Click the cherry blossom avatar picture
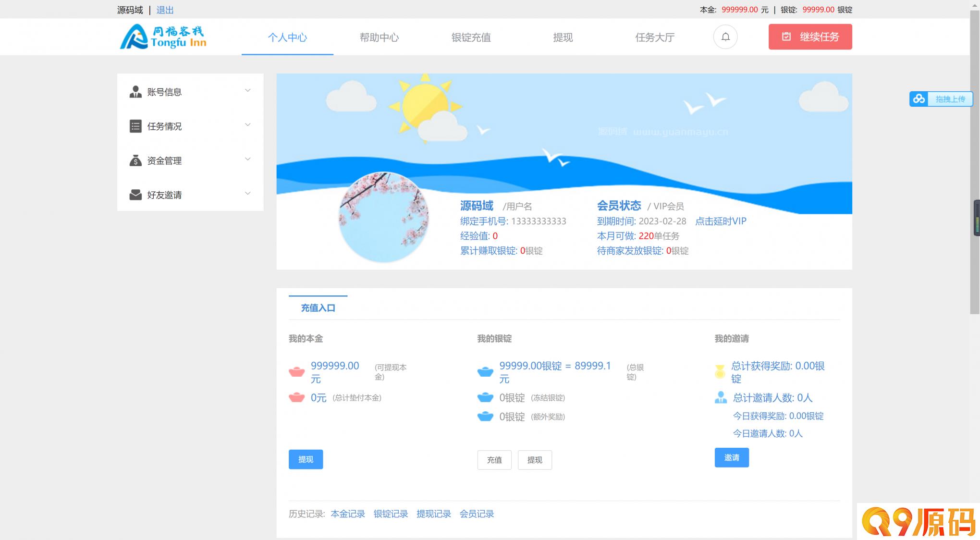 [x=383, y=217]
